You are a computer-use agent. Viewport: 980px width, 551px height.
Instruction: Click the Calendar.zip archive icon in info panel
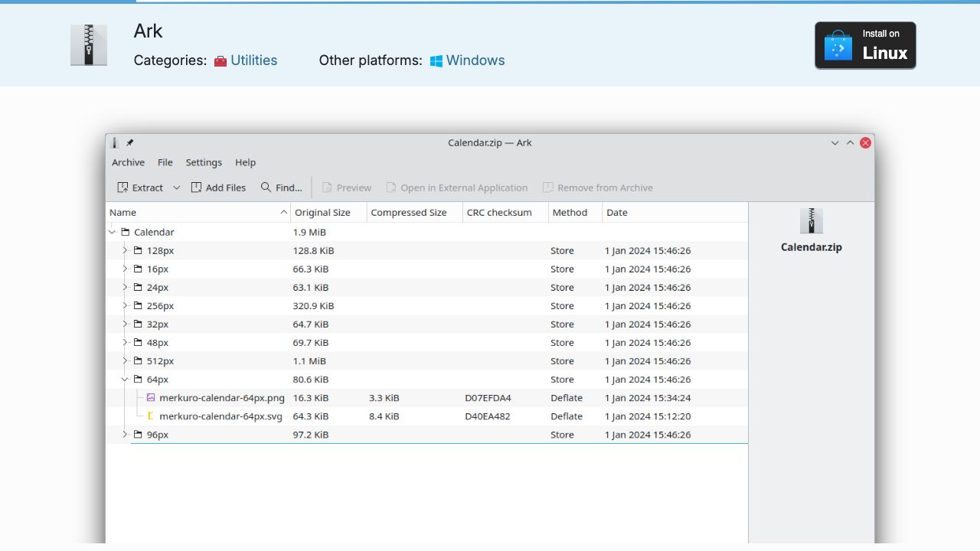tap(812, 220)
